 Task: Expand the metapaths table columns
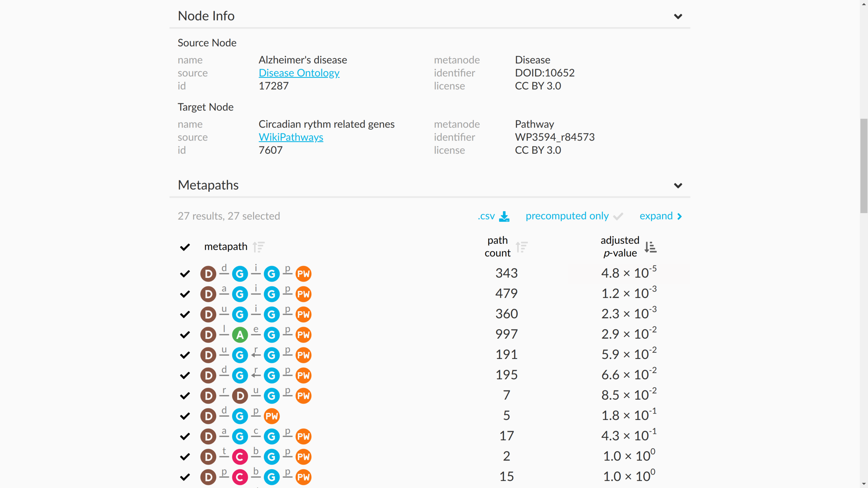[660, 216]
